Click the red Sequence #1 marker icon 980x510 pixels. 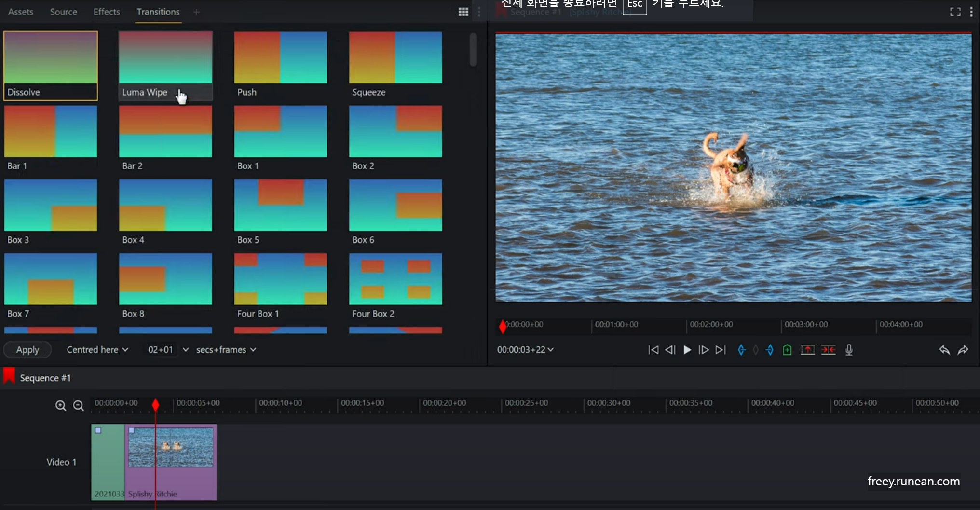(9, 375)
